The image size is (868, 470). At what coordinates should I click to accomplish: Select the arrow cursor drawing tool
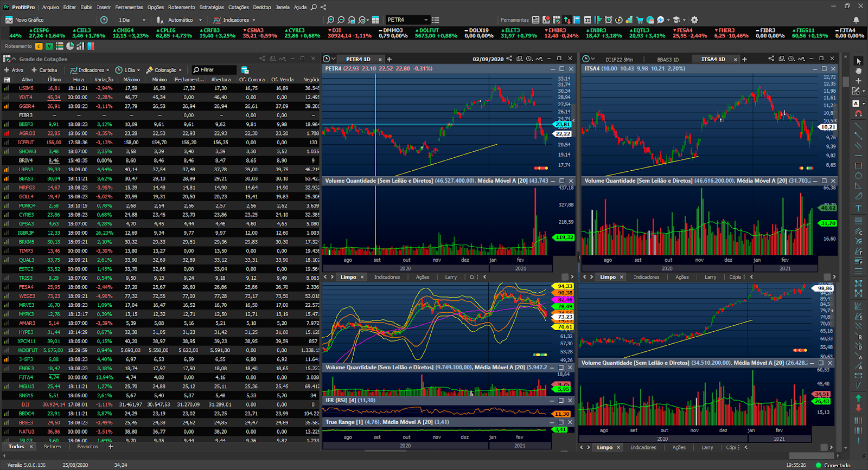(x=858, y=61)
